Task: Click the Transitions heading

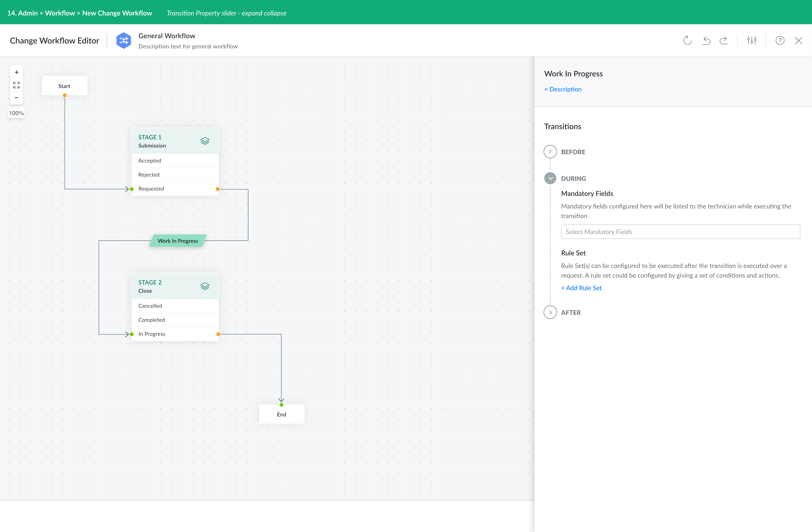Action: tap(563, 126)
